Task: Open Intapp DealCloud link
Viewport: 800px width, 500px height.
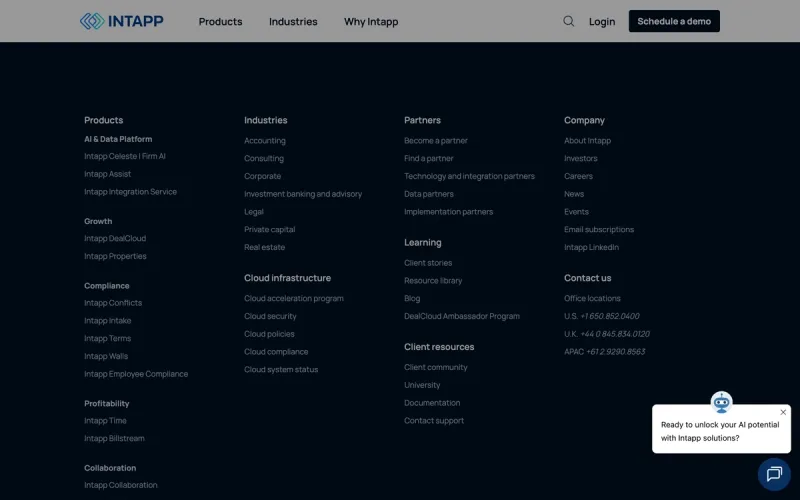Action: (x=115, y=238)
